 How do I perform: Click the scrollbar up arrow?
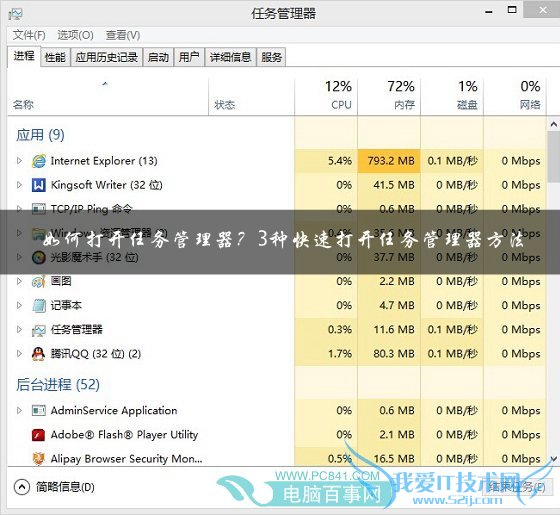pyautogui.click(x=553, y=124)
